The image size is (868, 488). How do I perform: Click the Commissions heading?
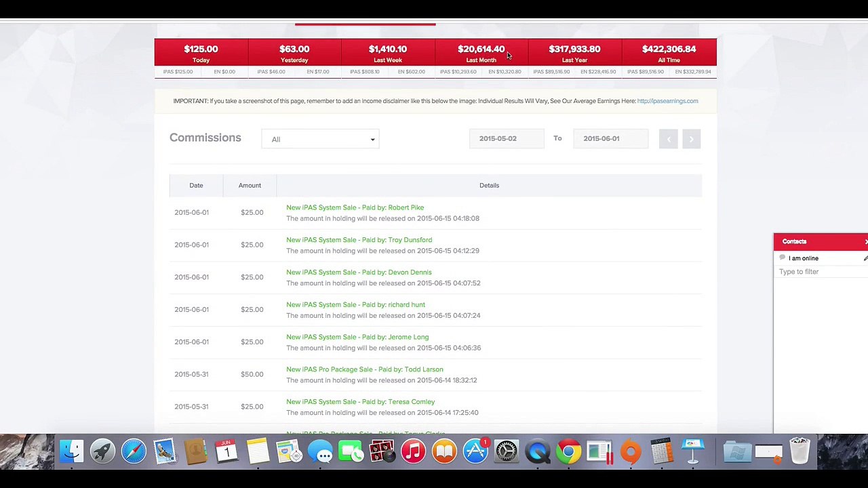point(205,138)
